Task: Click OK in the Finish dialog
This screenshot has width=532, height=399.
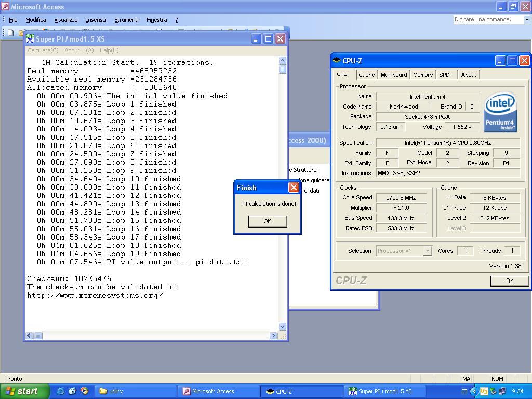Action: (x=268, y=221)
